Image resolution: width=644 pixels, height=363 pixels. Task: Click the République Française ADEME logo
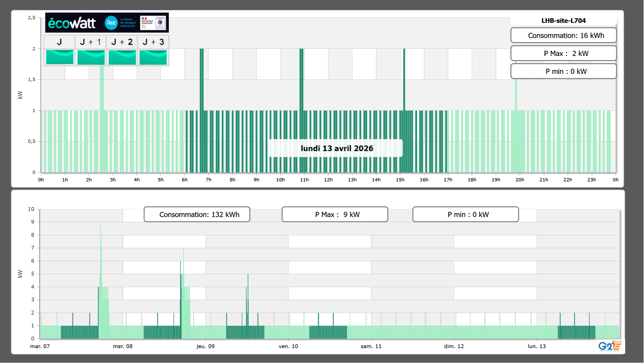153,23
